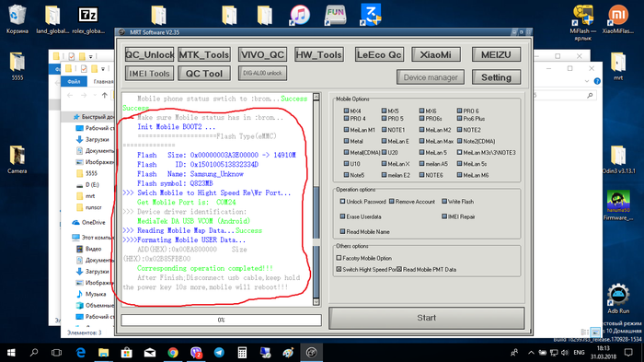Open the rolex_global 7z archive icon
644x362 pixels.
point(88,18)
